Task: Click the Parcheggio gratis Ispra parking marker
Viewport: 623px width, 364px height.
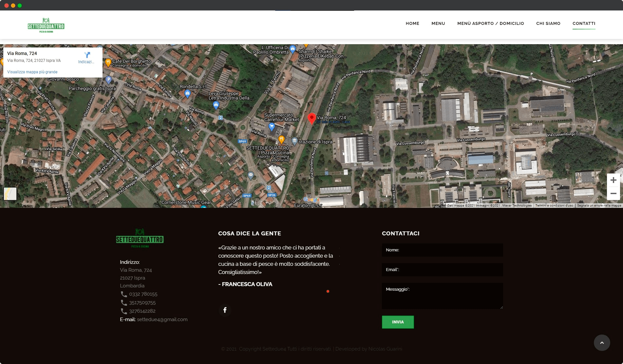Action: point(109,80)
